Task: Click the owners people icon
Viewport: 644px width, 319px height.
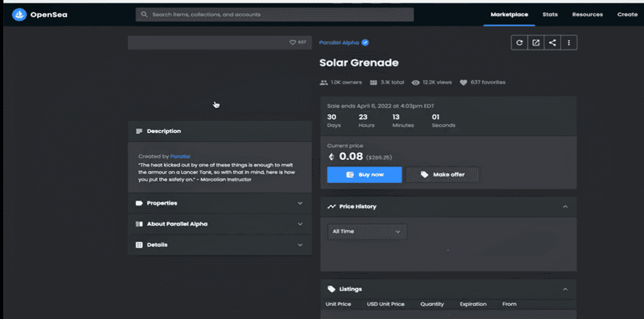Action: (x=324, y=83)
